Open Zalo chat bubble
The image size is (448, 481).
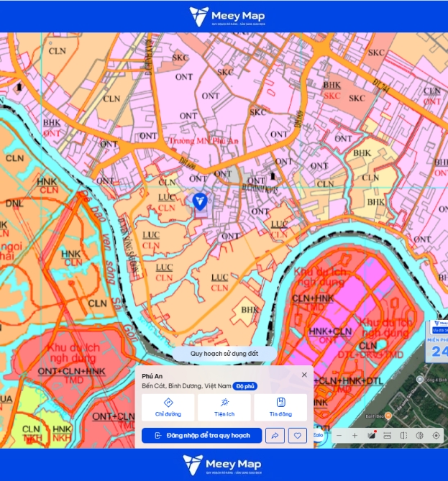(x=319, y=435)
